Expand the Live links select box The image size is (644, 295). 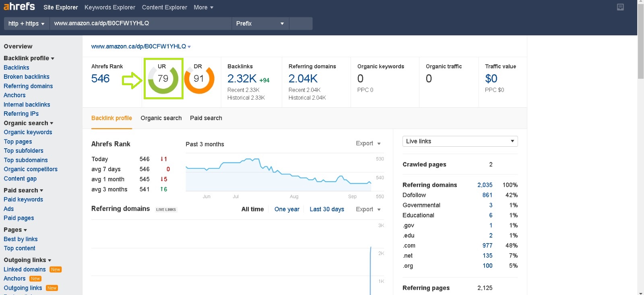460,141
